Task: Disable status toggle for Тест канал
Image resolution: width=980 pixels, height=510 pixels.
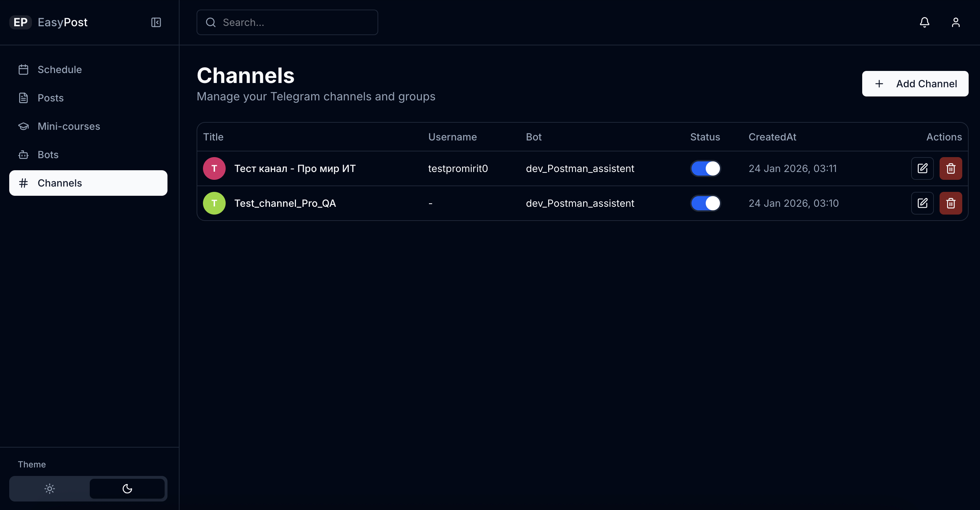Action: [705, 168]
